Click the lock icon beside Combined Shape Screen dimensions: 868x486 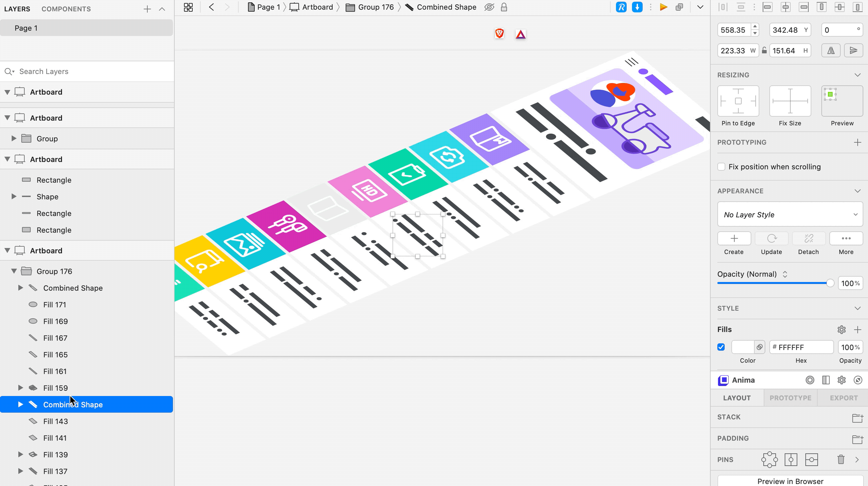pos(504,7)
